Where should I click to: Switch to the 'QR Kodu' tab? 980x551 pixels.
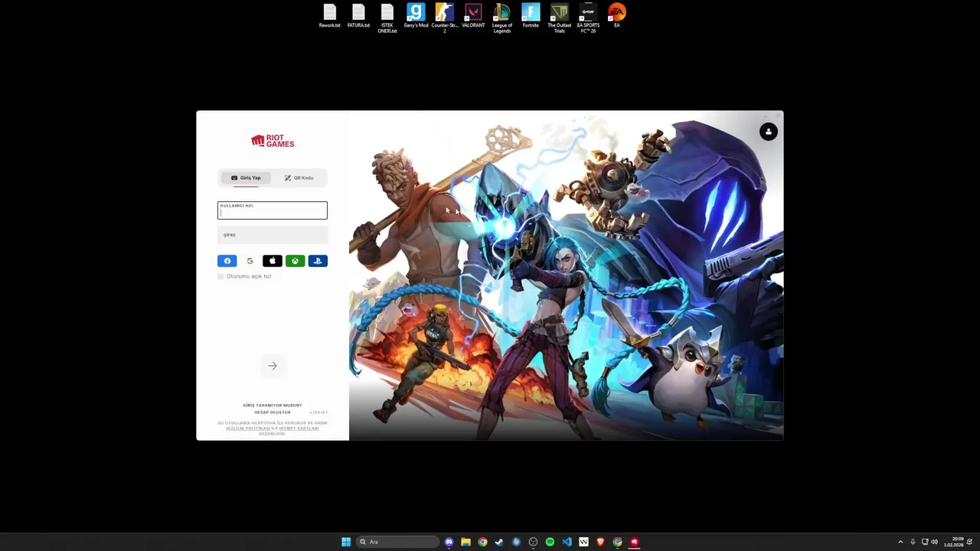coord(299,178)
